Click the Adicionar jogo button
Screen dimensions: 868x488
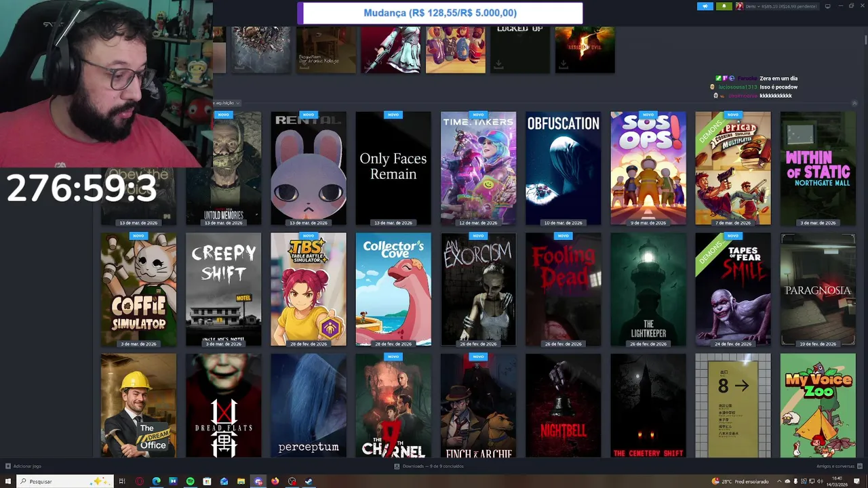click(x=23, y=466)
